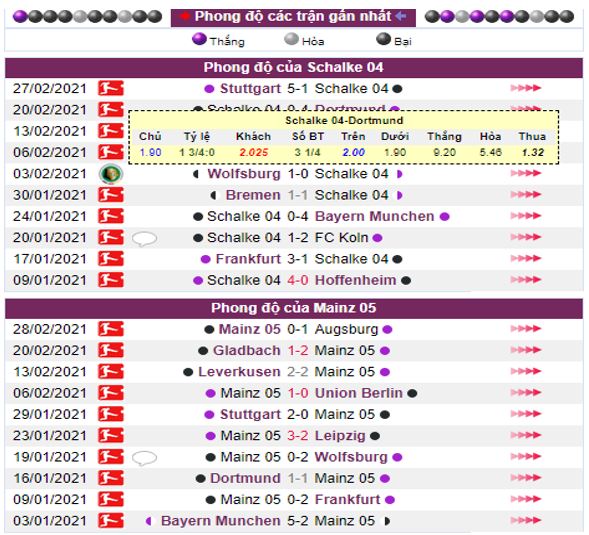Open Union Berlin team link
Viewport: 589px width, 535px height.
359,393
